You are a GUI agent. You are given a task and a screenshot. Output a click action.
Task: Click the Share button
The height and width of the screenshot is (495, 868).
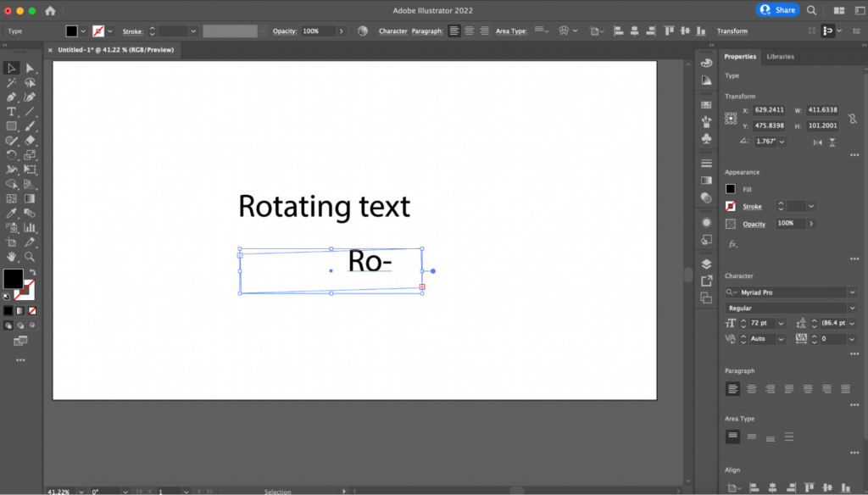pos(777,10)
